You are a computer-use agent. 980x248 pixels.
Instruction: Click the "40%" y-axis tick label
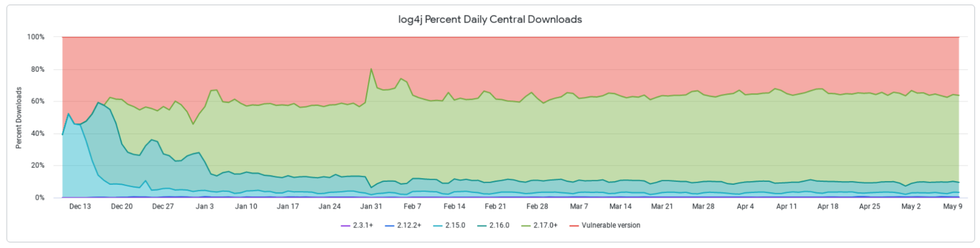click(x=37, y=134)
